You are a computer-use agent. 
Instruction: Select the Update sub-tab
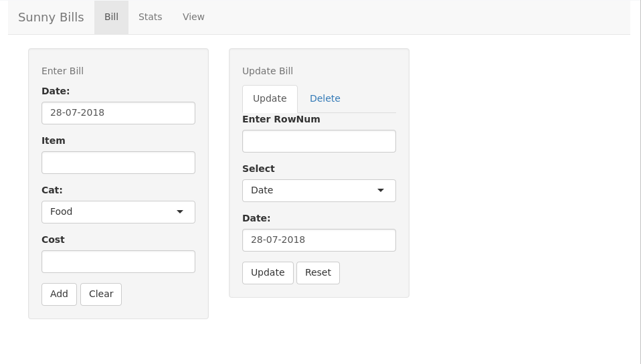click(x=270, y=98)
